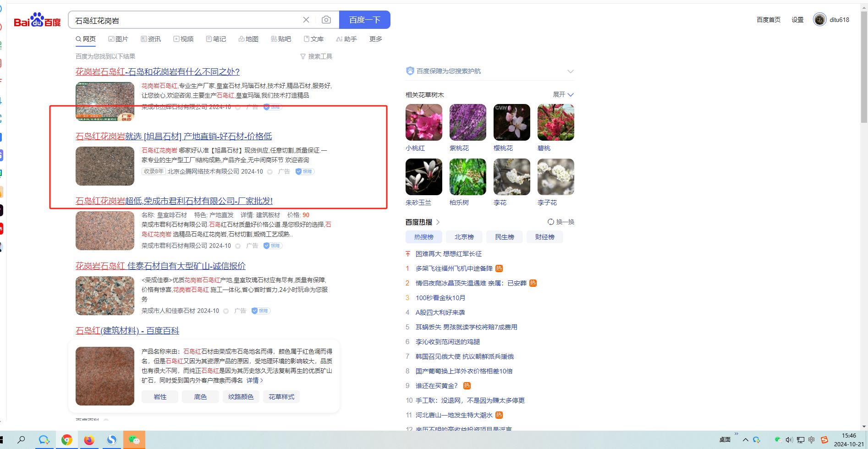The width and height of the screenshot is (868, 449).
Task: Open 详情 link in Baike summary
Action: 255,381
